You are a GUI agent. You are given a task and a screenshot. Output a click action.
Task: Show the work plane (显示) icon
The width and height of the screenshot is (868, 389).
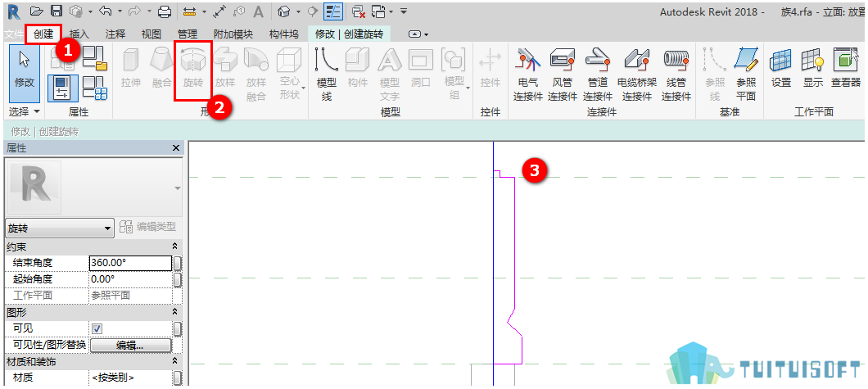812,68
